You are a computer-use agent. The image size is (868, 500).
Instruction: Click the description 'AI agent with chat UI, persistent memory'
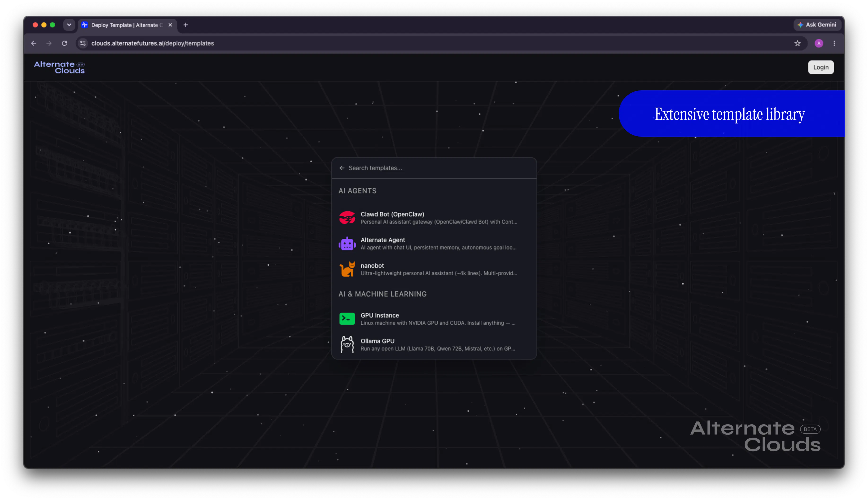438,248
